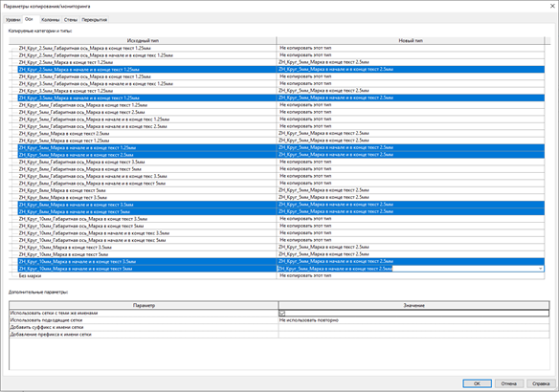Open Справка help button
The height and width of the screenshot is (392, 559).
click(541, 383)
